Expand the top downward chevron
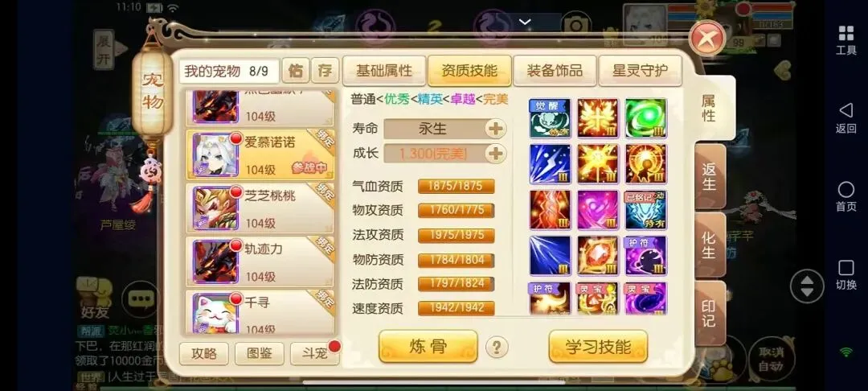 (x=525, y=23)
